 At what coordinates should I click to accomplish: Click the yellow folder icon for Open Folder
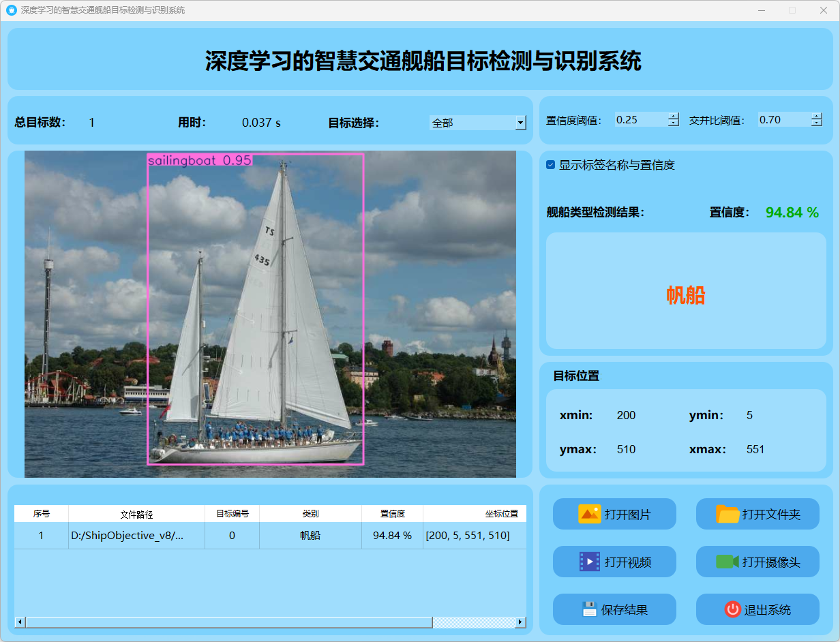(x=727, y=514)
